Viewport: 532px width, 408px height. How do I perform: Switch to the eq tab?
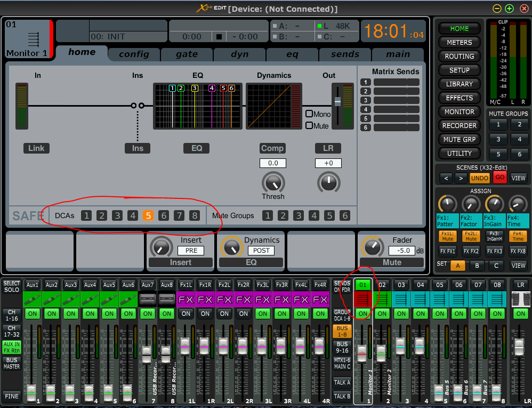293,54
